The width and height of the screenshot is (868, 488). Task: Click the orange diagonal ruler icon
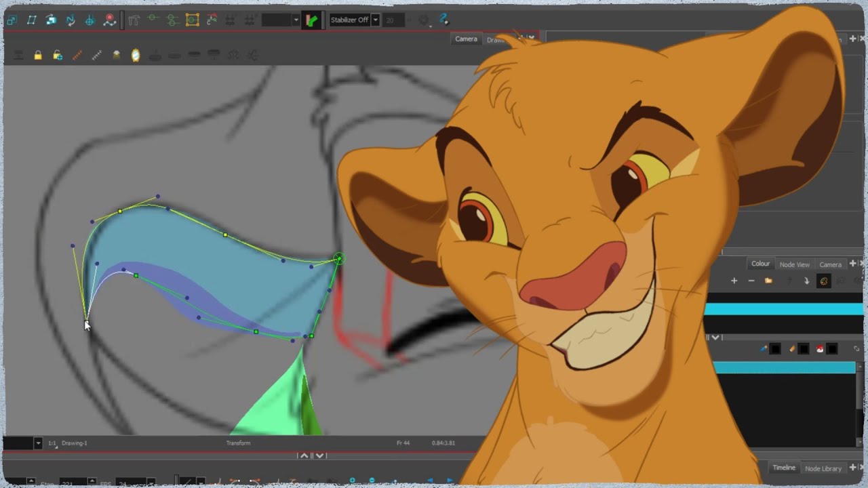77,56
